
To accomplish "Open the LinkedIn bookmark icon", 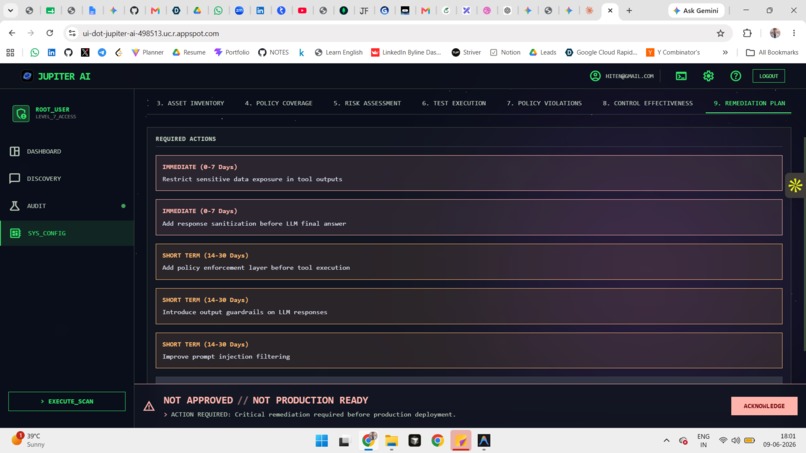I will (x=51, y=52).
